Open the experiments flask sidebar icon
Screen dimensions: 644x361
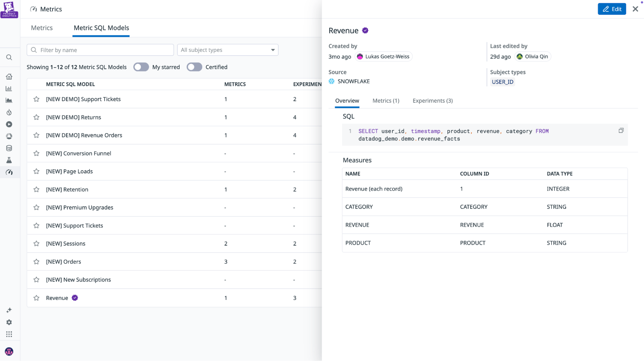tap(9, 160)
